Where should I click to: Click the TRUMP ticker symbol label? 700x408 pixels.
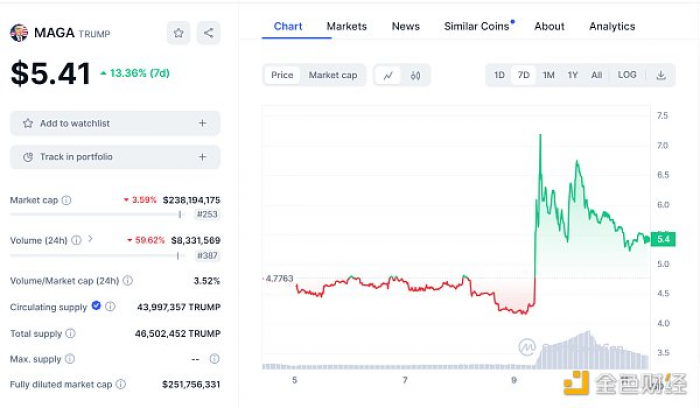94,34
